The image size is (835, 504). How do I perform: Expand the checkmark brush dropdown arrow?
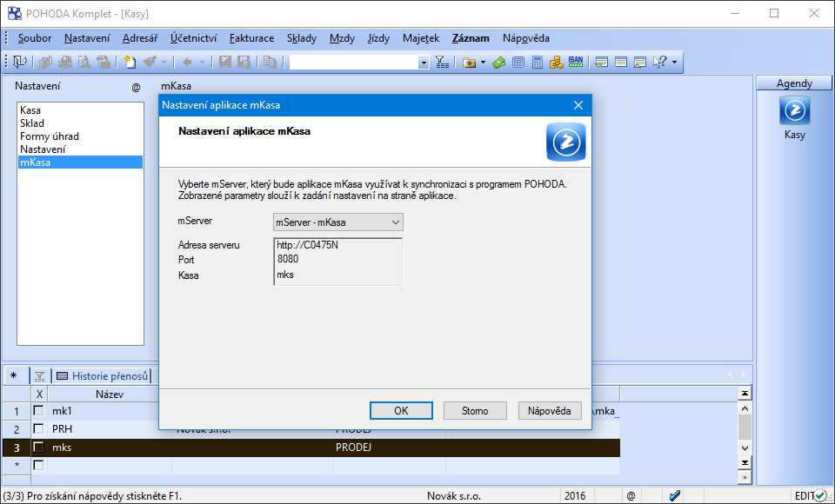click(164, 63)
